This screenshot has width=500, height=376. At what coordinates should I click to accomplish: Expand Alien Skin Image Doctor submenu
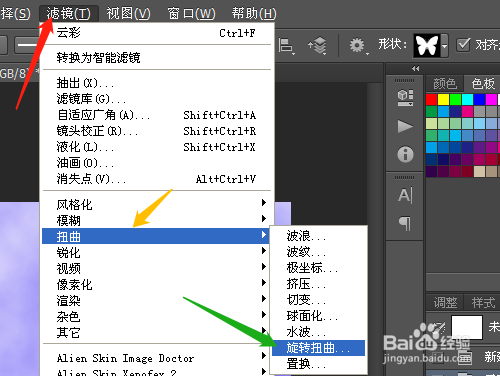pyautogui.click(x=157, y=358)
